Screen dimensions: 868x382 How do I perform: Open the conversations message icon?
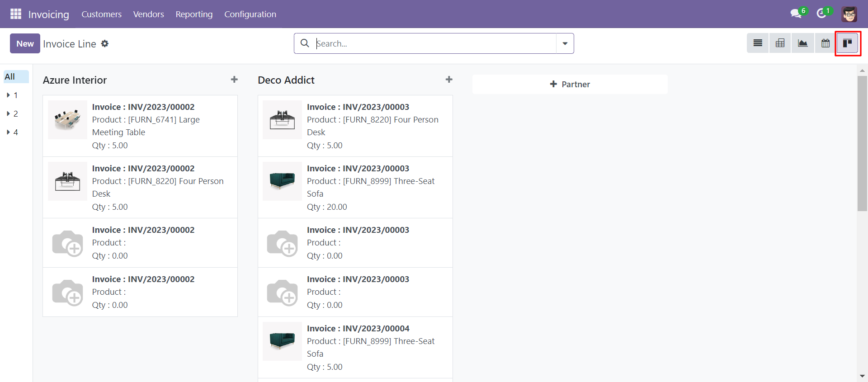point(796,14)
